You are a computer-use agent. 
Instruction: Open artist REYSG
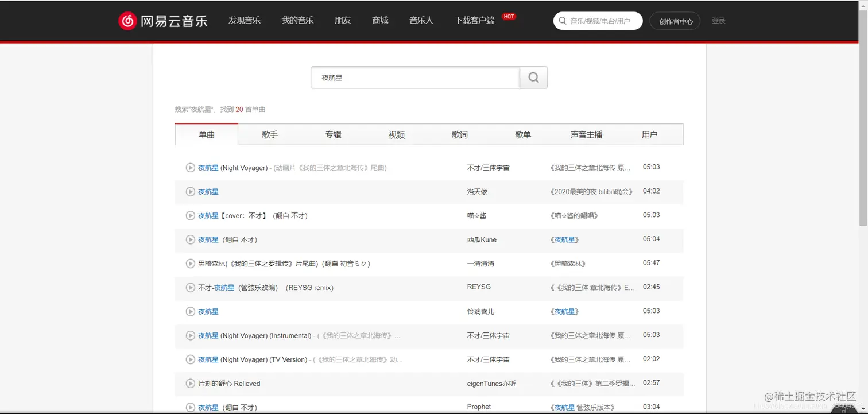coord(479,287)
